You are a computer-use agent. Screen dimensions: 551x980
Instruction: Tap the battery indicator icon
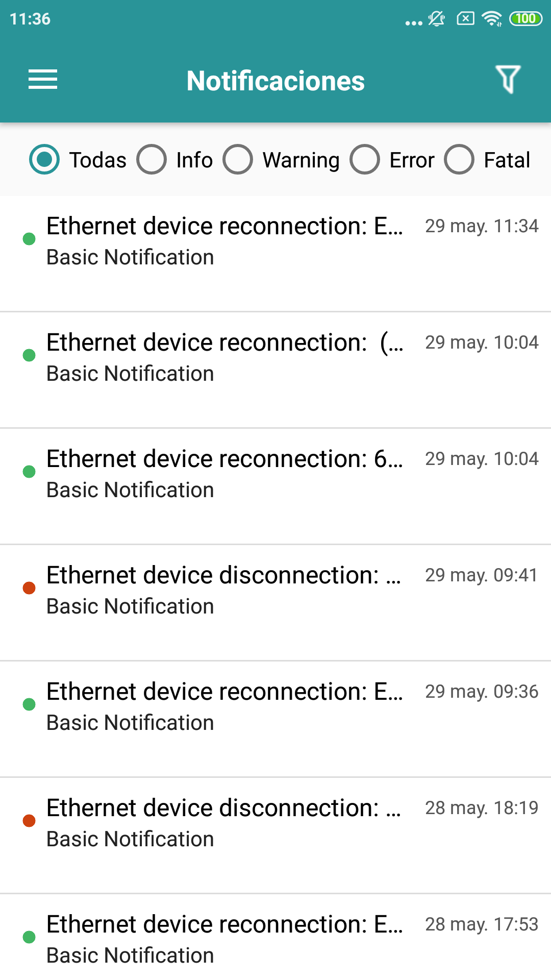[525, 19]
